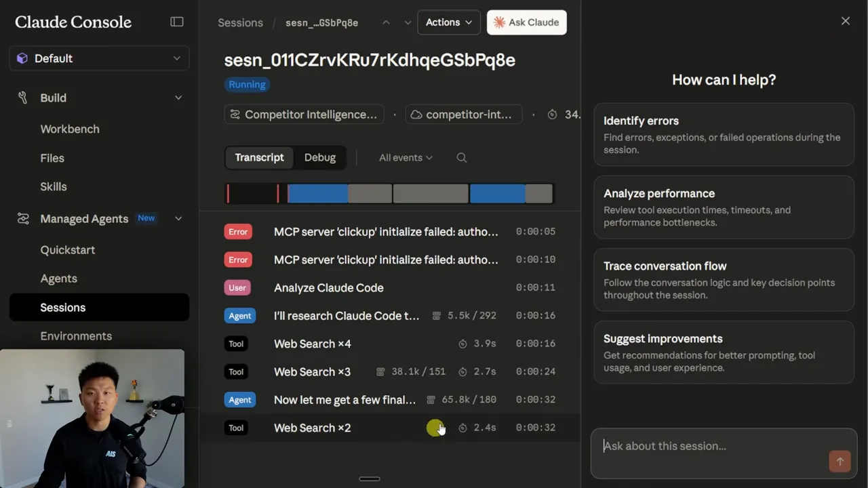The image size is (868, 488).
Task: Go to previous session arrow
Action: [386, 22]
